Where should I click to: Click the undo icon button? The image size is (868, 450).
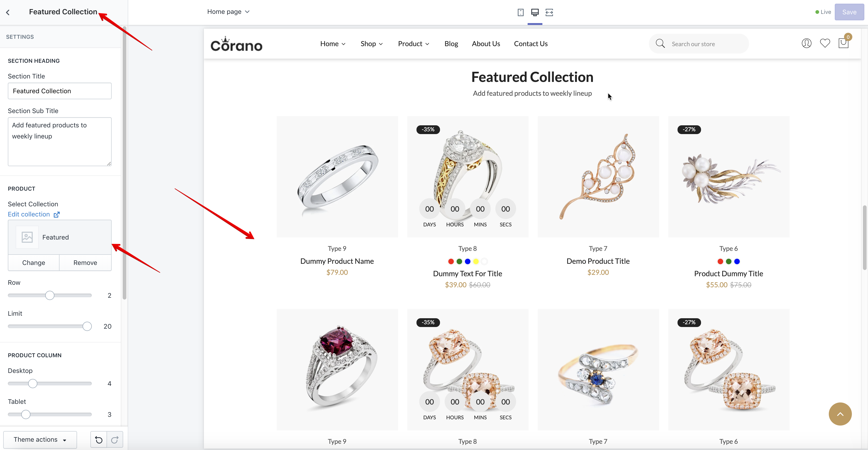click(x=99, y=440)
